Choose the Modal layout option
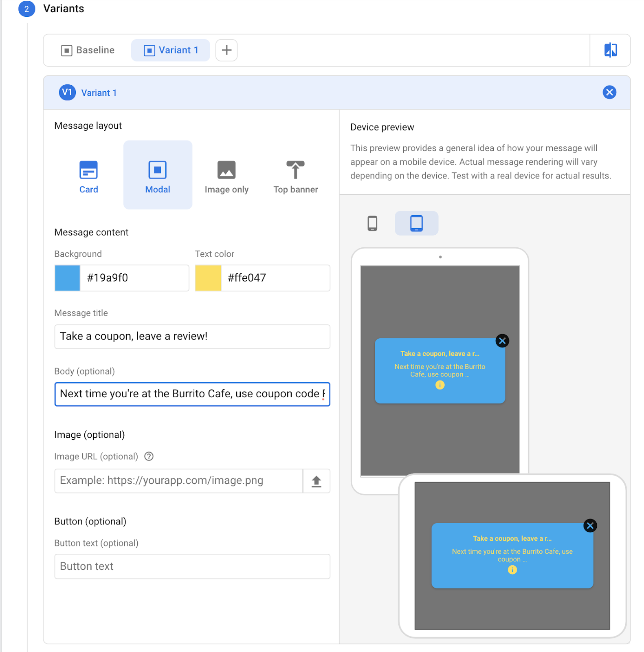The image size is (644, 652). (158, 176)
